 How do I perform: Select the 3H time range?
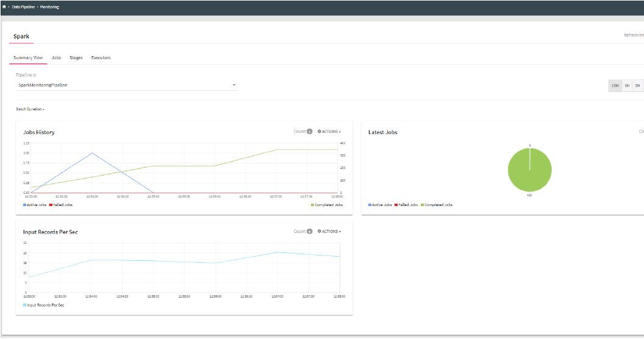click(637, 86)
